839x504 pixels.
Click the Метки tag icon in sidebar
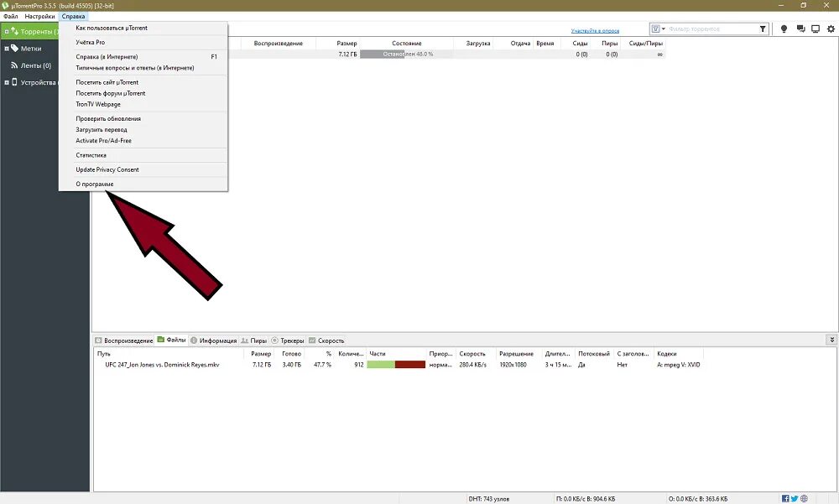point(14,48)
